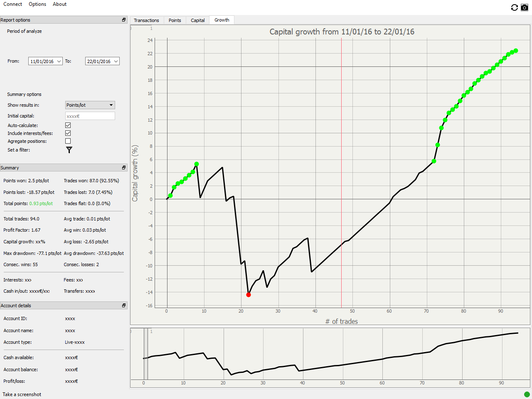Click the Avg trade 0.01 pts/lot entry

87,219
